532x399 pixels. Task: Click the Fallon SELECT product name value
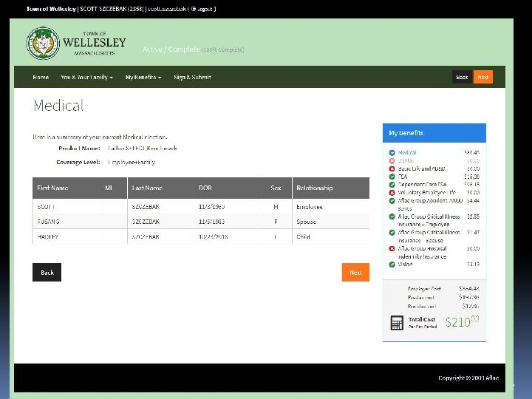[143, 149]
